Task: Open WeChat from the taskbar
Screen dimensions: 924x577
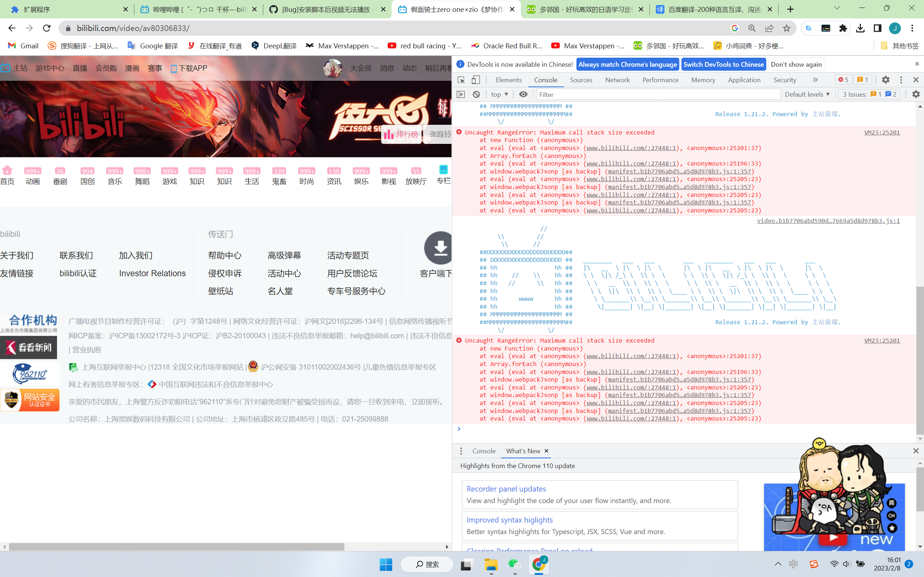Action: [x=515, y=565]
